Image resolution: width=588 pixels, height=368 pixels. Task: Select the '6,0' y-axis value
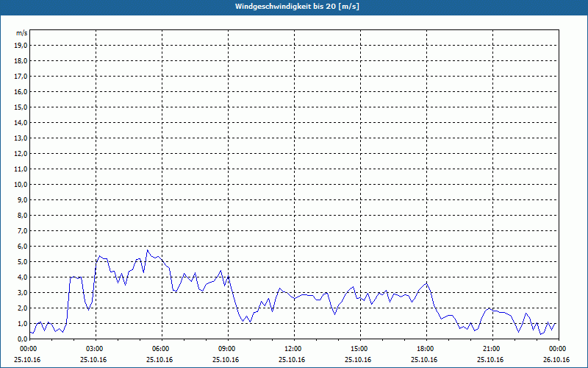click(23, 247)
